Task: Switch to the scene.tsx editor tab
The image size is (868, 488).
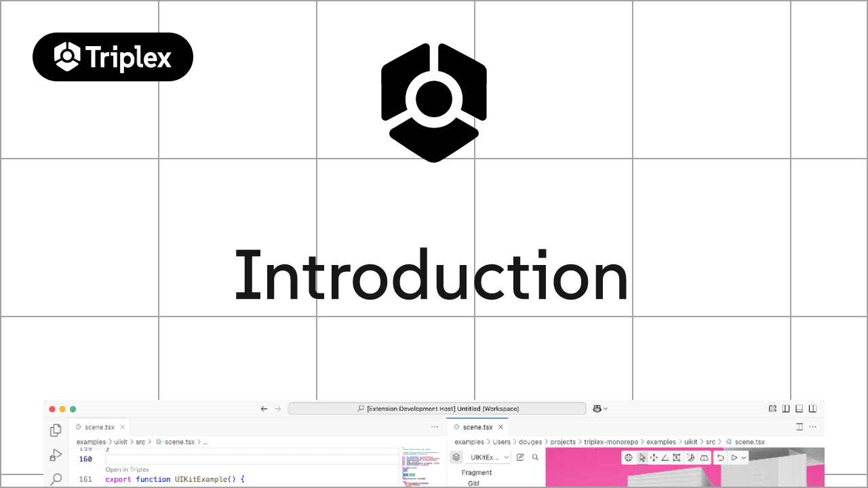Action: coord(99,427)
